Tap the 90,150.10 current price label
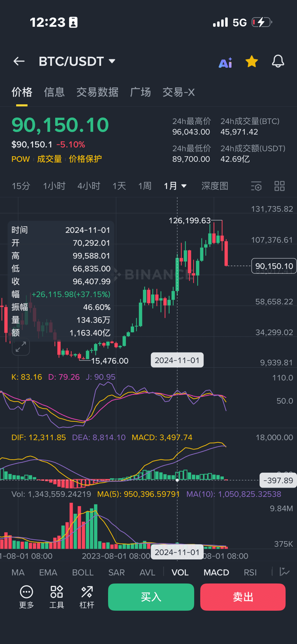The width and height of the screenshot is (297, 644). tap(274, 266)
